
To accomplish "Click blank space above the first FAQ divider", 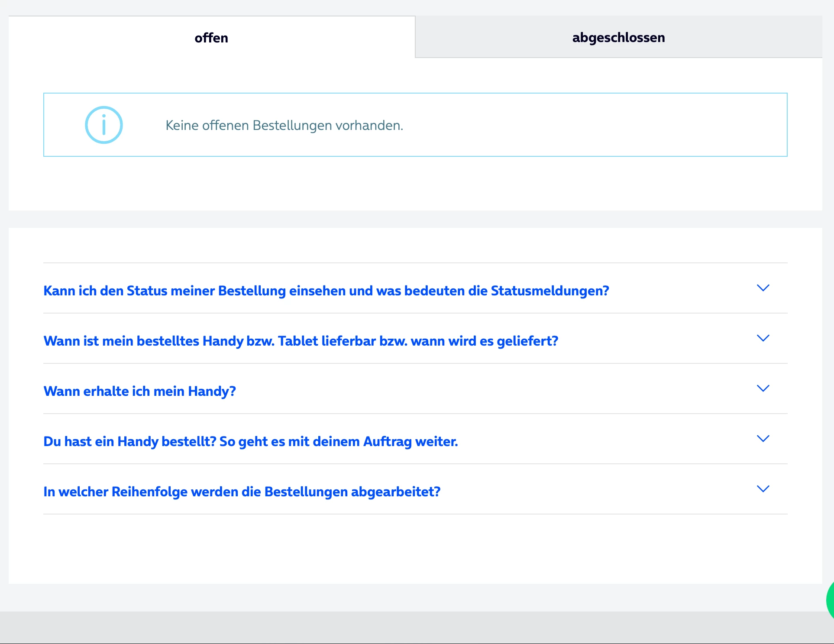I will [x=415, y=245].
